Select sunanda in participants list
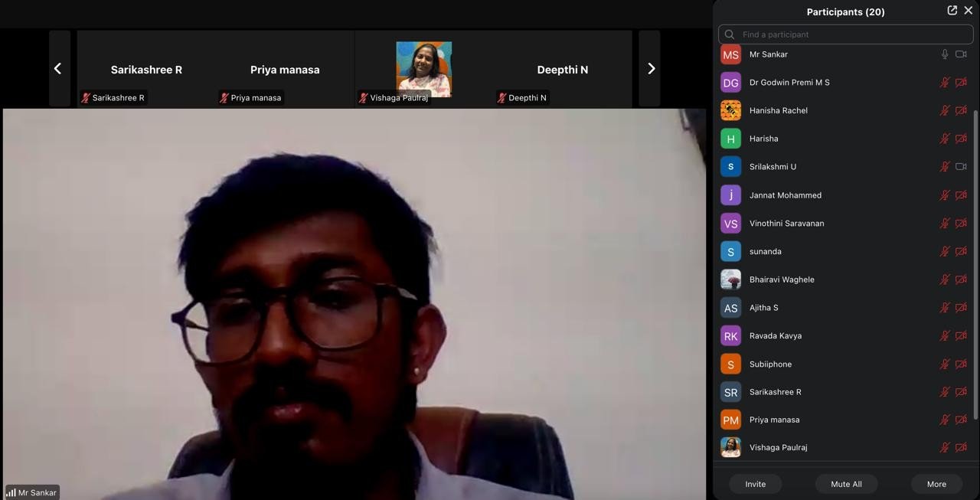The height and width of the screenshot is (500, 980). (x=845, y=251)
